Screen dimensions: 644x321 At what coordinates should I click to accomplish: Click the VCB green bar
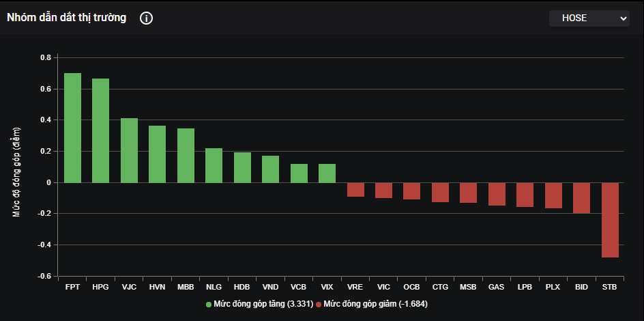(299, 173)
